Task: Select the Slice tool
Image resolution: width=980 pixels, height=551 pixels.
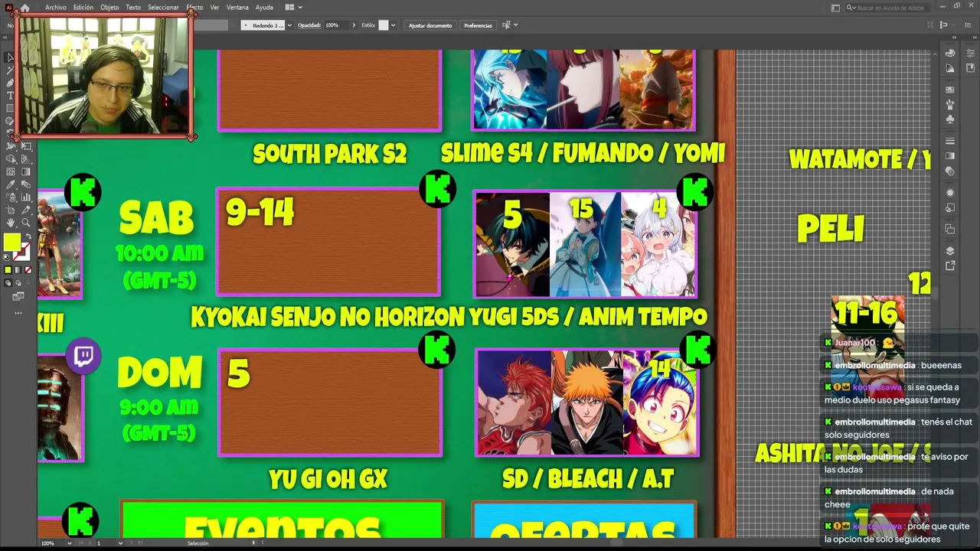Action: (25, 210)
